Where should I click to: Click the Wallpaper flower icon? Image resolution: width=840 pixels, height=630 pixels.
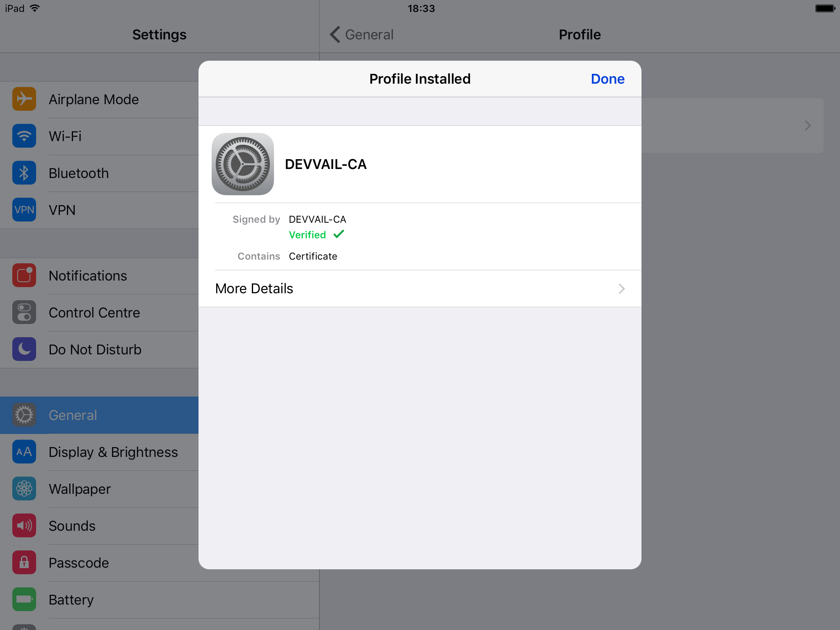coord(24,488)
